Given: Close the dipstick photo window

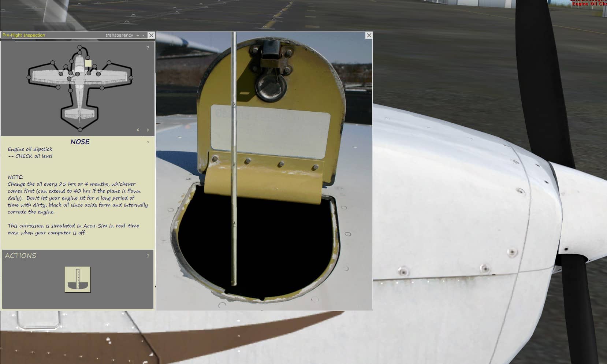Looking at the screenshot, I should 369,35.
